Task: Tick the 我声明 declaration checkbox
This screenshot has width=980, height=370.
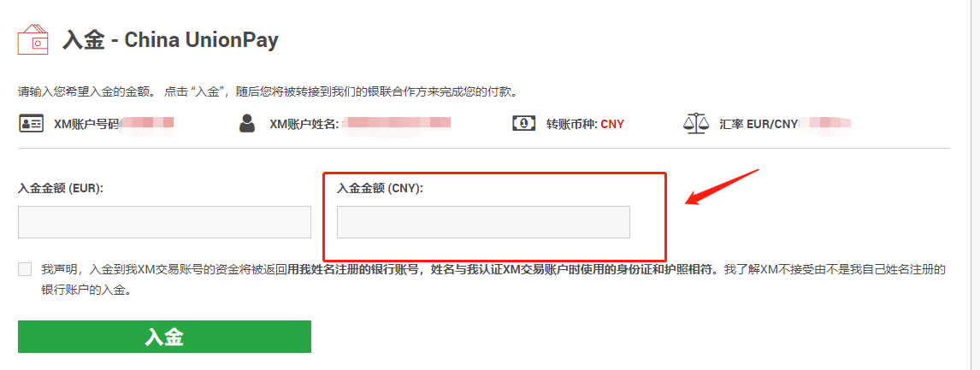Action: (25, 269)
